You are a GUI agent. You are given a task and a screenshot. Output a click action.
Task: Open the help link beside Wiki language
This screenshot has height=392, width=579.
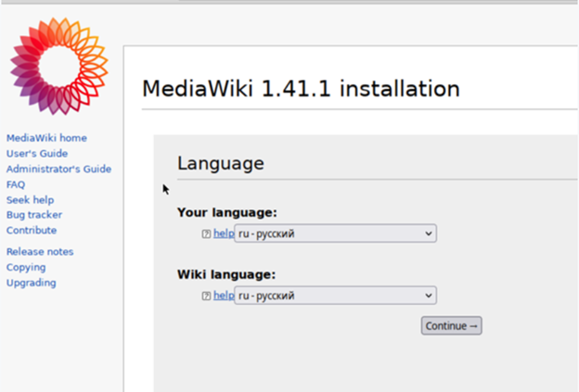(224, 296)
